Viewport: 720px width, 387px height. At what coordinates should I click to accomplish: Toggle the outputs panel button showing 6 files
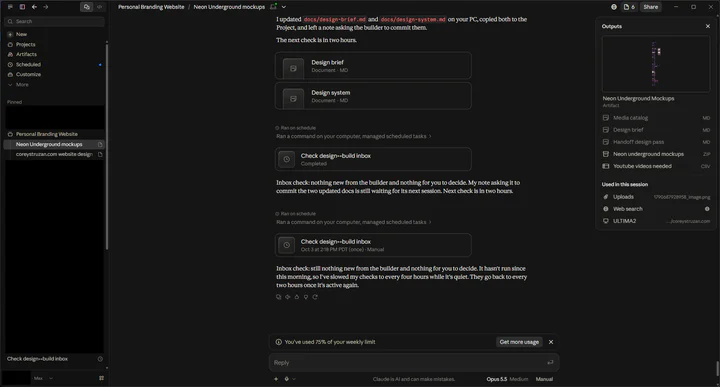(629, 7)
